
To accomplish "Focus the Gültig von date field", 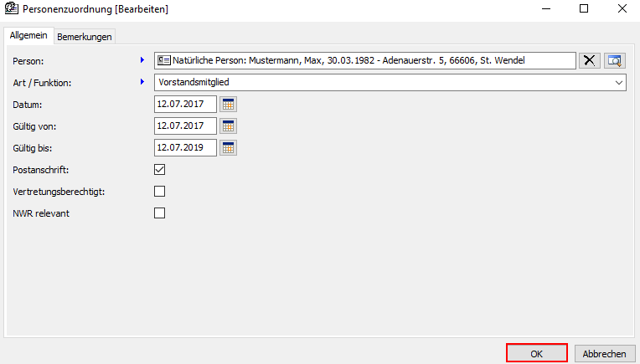I will pyautogui.click(x=185, y=126).
